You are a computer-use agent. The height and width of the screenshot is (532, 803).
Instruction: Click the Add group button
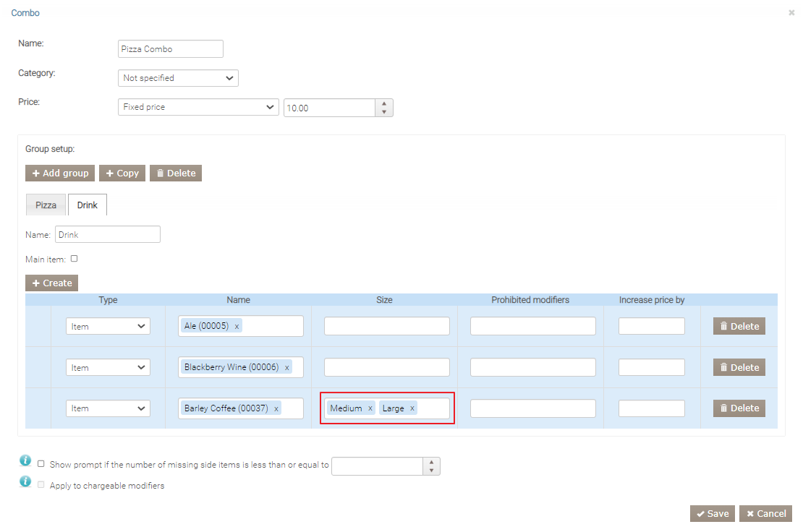(x=60, y=173)
